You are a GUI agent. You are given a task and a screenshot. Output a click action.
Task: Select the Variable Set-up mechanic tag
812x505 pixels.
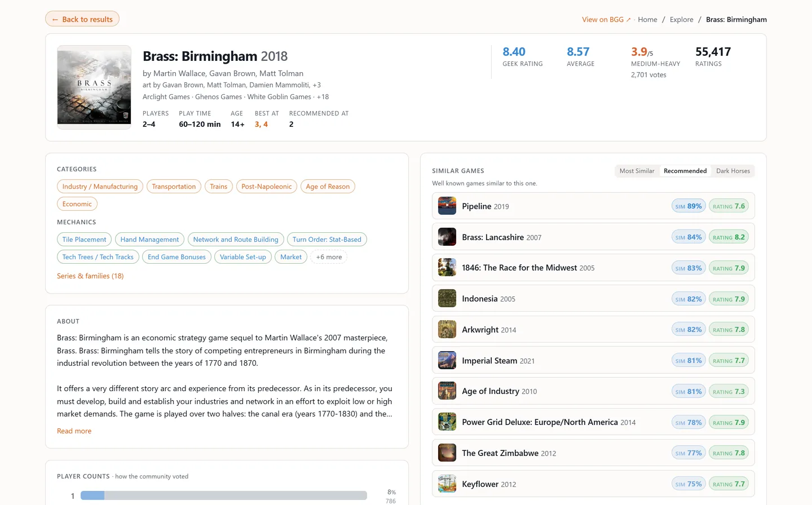pos(243,257)
